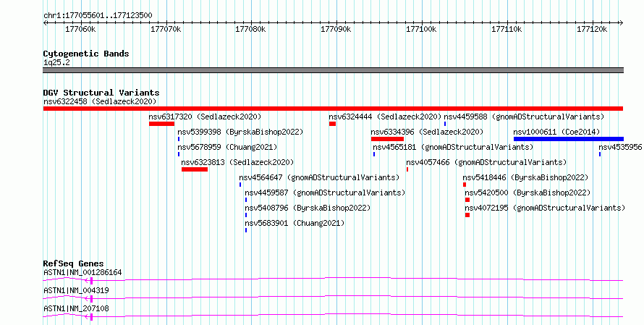Click the Cytogenetic Bands track title
The image size is (644, 325).
[x=86, y=54]
